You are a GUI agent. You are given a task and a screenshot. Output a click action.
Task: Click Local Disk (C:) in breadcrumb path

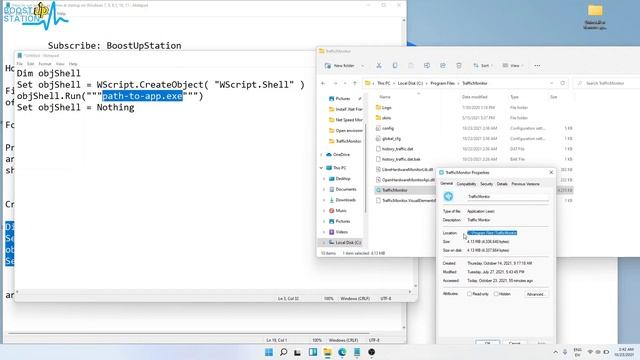tap(410, 83)
